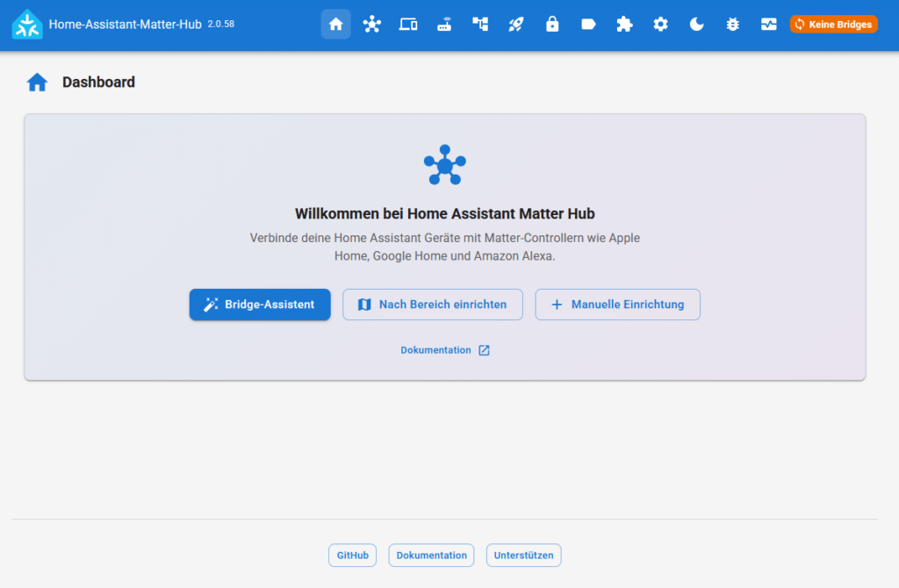Open the settings gear icon
The width and height of the screenshot is (899, 588).
[x=660, y=24]
